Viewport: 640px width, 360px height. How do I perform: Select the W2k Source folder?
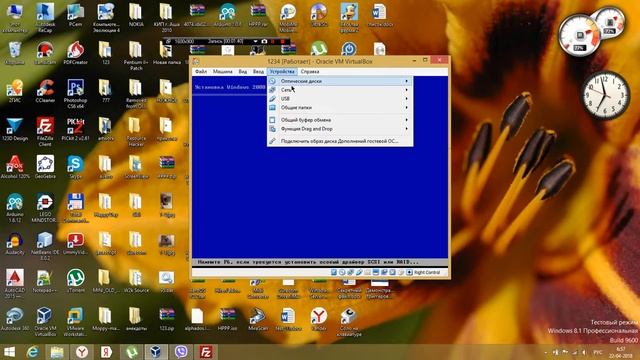click(x=136, y=282)
